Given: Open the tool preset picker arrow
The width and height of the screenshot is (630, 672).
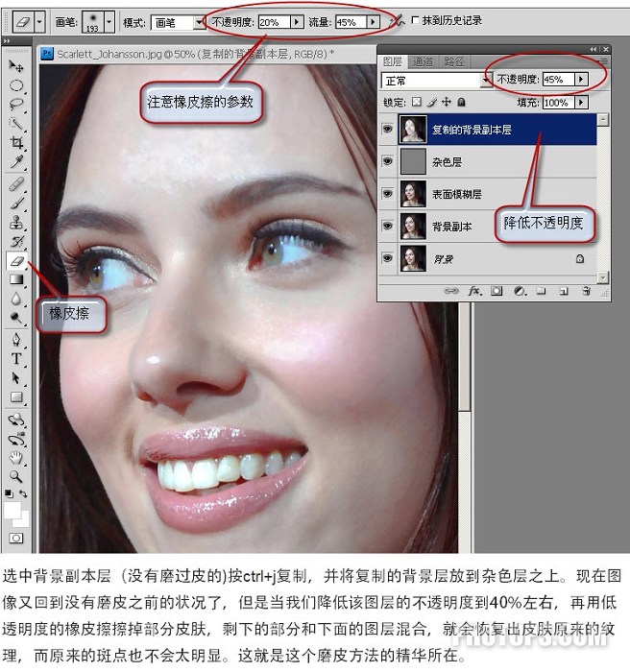Looking at the screenshot, I should click(39, 20).
